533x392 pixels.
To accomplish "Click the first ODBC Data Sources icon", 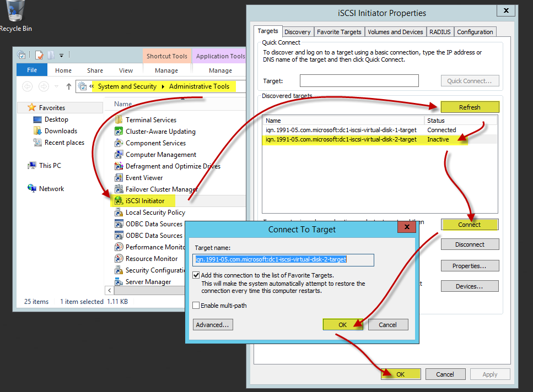I will tap(119, 224).
